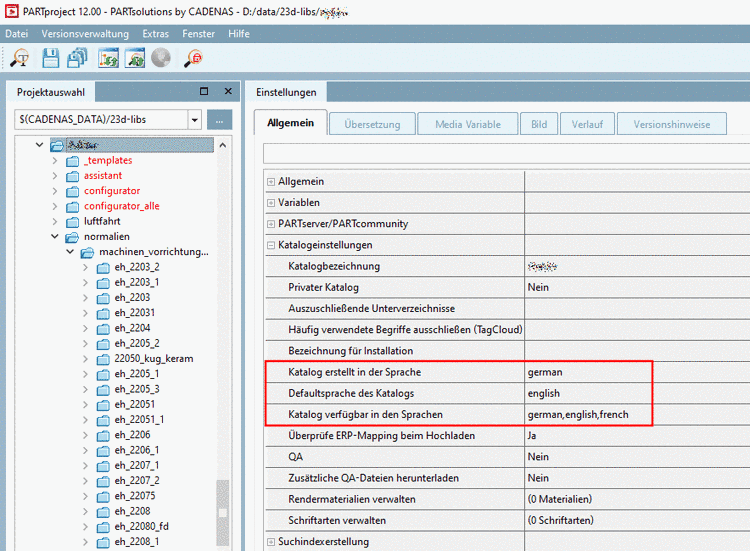This screenshot has height=551, width=750.
Task: Expand the Suchindexerstellung section
Action: point(271,542)
